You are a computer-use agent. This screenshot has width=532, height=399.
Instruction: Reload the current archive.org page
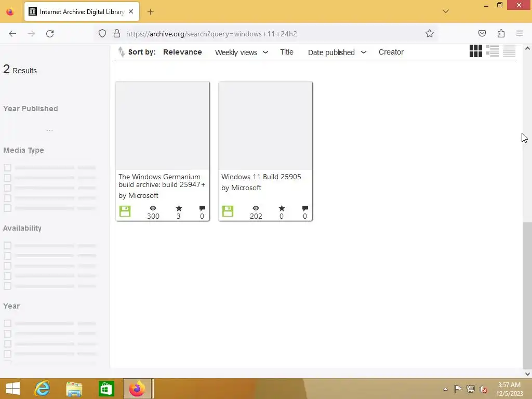click(50, 34)
